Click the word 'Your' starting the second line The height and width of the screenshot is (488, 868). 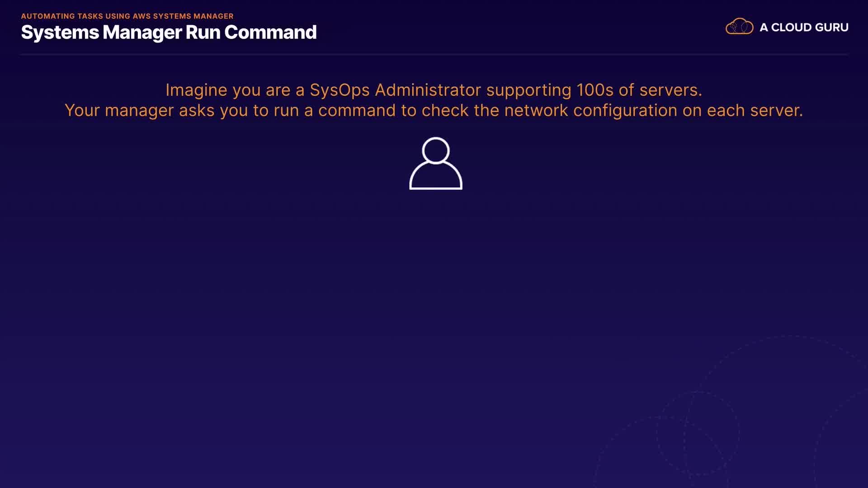click(x=82, y=111)
